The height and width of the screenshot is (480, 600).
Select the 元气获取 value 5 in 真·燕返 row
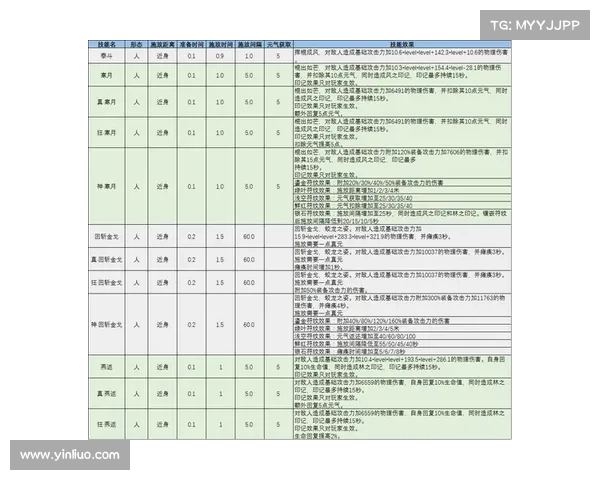[x=279, y=393]
